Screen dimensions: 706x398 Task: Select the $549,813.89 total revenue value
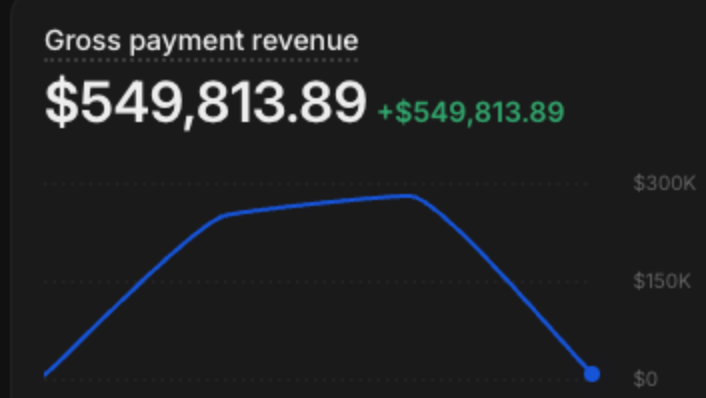click(206, 103)
